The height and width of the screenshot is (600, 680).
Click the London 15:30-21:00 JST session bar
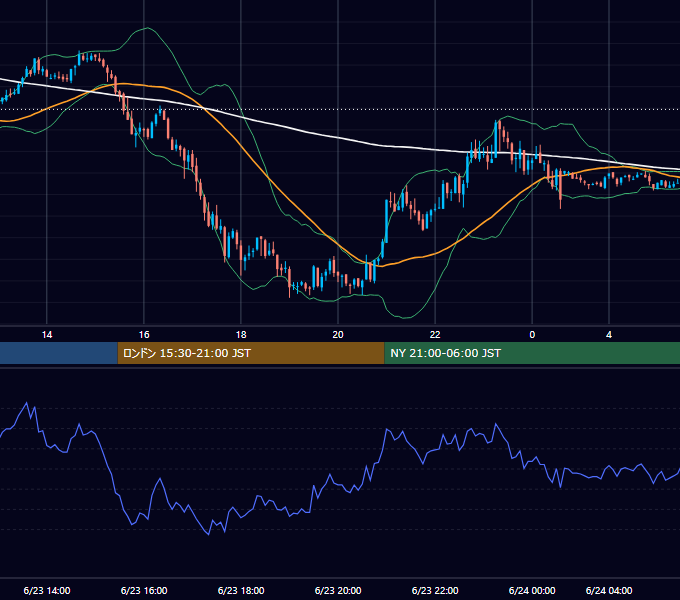(x=251, y=353)
